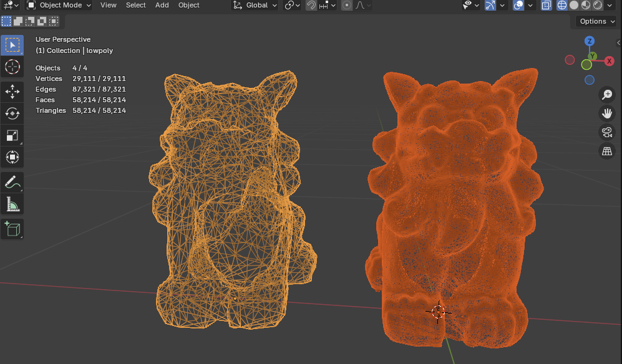Click the Edges '87,321 / 87,321' statistic

(x=99, y=89)
